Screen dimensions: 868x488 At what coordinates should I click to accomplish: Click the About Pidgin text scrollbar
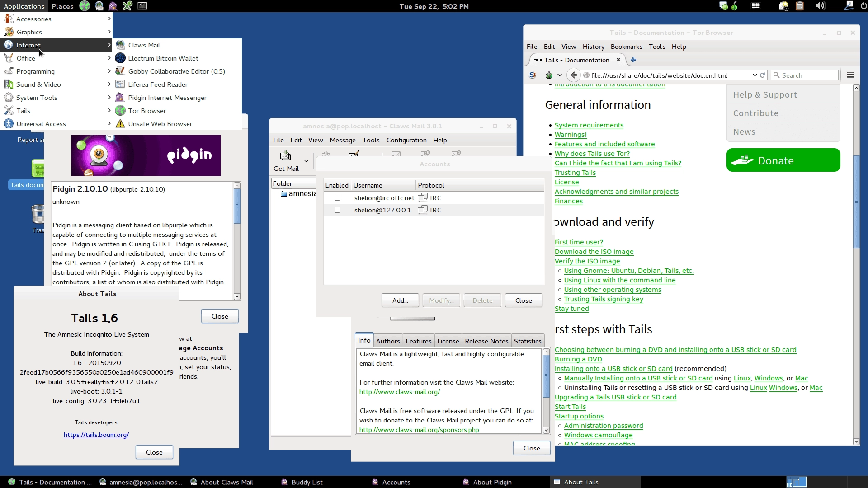click(x=237, y=241)
